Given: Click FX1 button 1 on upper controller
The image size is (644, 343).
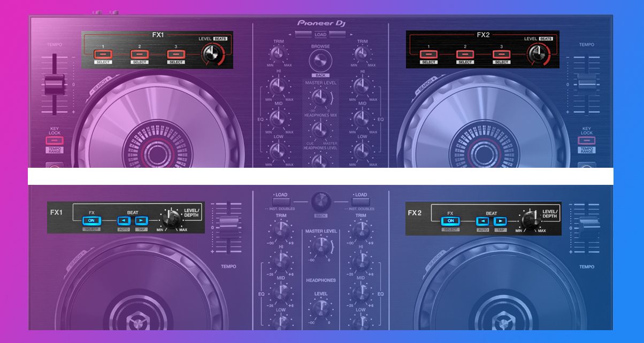Looking at the screenshot, I should click(102, 54).
